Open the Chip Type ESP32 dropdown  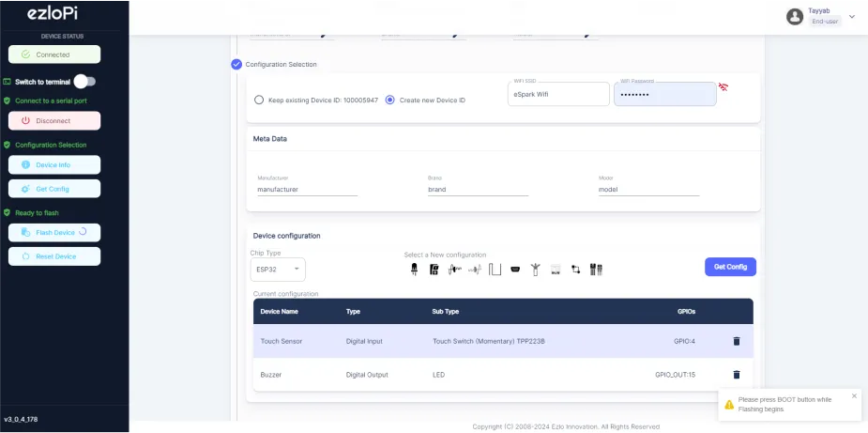278,269
